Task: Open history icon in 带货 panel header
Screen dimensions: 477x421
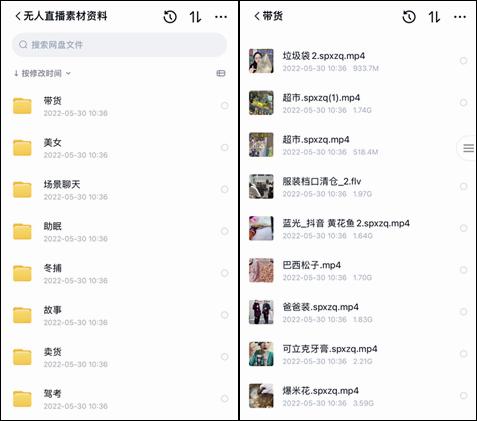Action: [409, 17]
